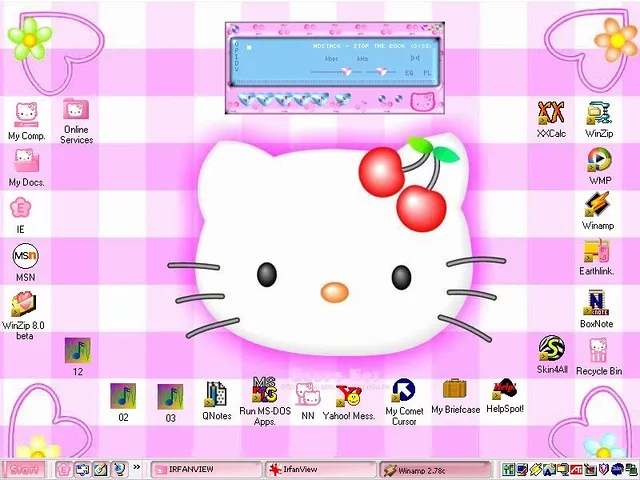Screen dimensions: 640x480
Task: Toggle the EQ window in Winamp
Action: pos(409,73)
